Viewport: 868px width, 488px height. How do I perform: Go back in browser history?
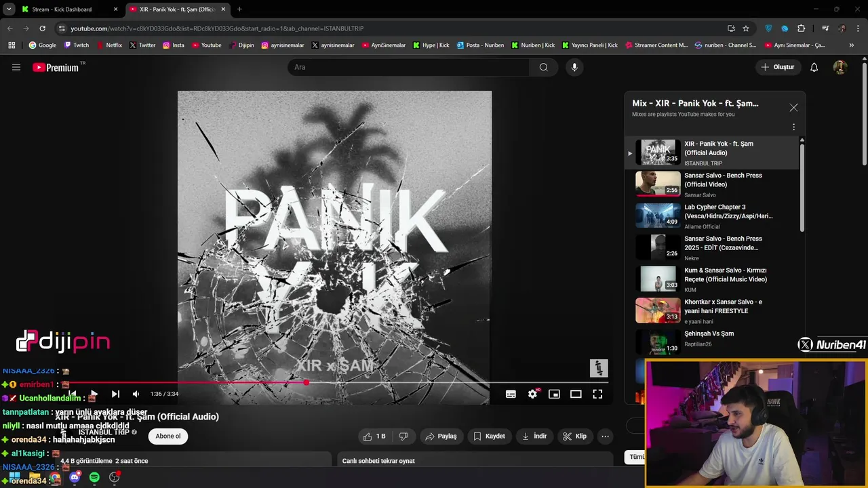coord(9,28)
